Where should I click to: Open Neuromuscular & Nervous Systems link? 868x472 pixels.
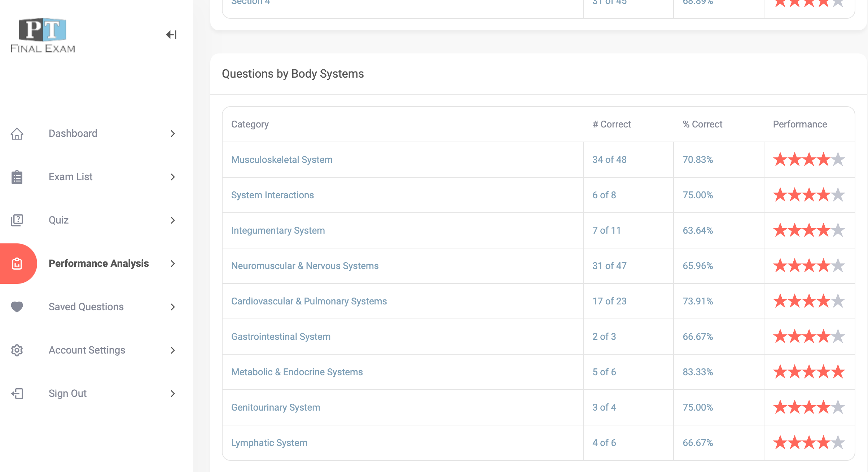point(305,266)
